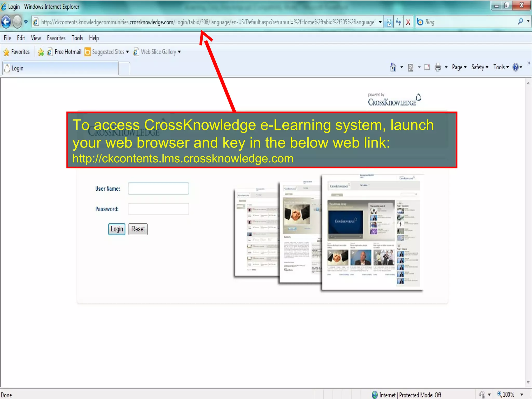Click the powered by CrossKnowledge logo

coord(394,100)
